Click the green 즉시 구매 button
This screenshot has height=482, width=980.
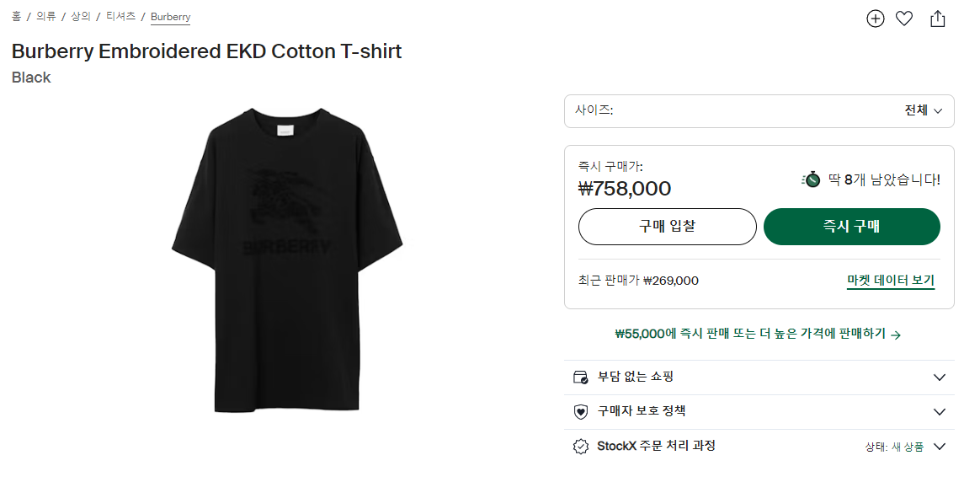coord(851,227)
